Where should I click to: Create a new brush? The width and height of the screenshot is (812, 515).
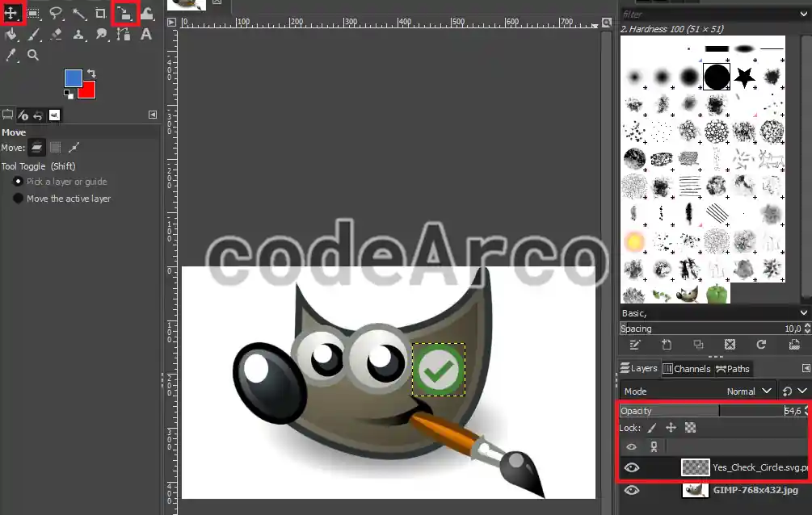click(667, 345)
